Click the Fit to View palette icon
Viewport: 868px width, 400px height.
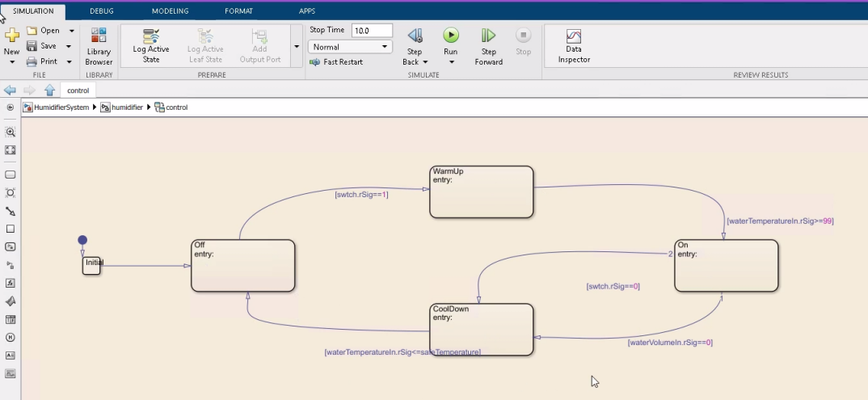pos(11,150)
